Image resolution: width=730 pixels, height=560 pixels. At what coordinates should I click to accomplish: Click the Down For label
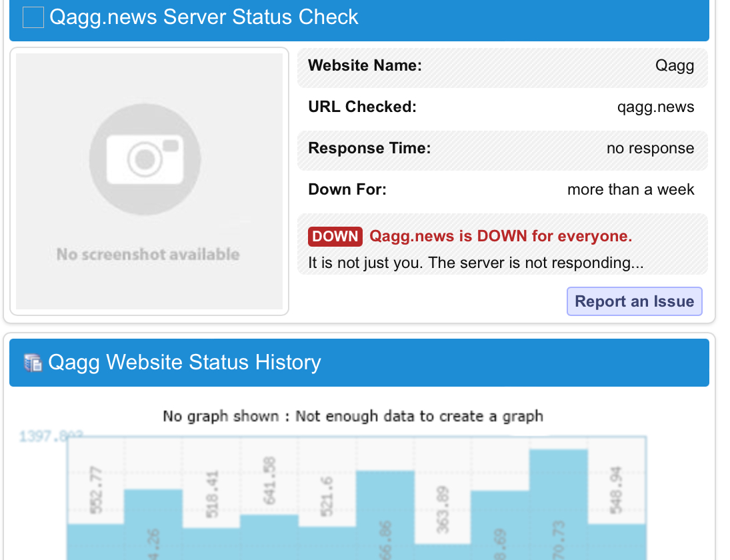[347, 189]
